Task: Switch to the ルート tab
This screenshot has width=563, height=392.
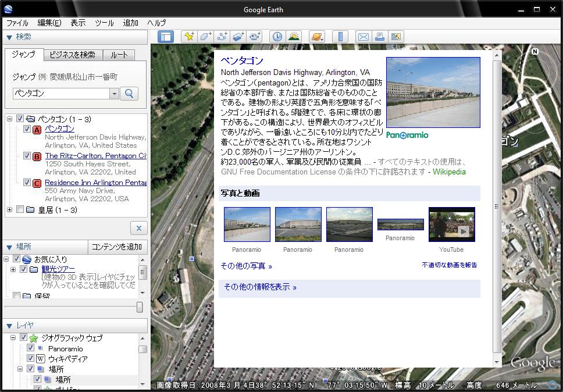Action: pos(119,55)
